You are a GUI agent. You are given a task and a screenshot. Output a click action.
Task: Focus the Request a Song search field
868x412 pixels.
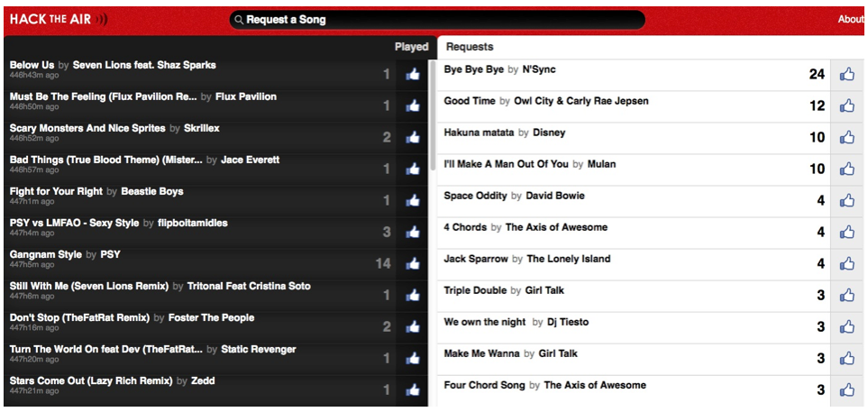coord(437,20)
